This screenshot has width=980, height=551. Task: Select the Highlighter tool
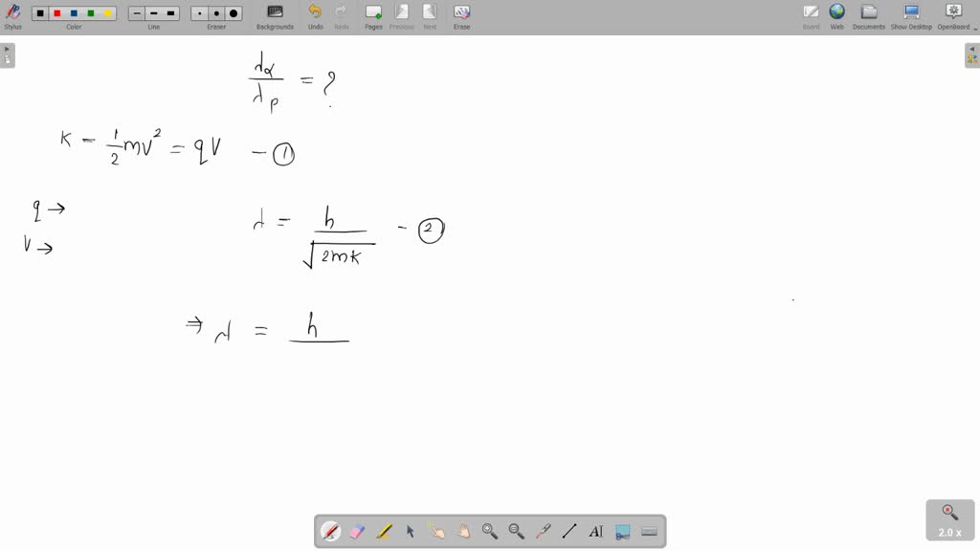point(383,531)
